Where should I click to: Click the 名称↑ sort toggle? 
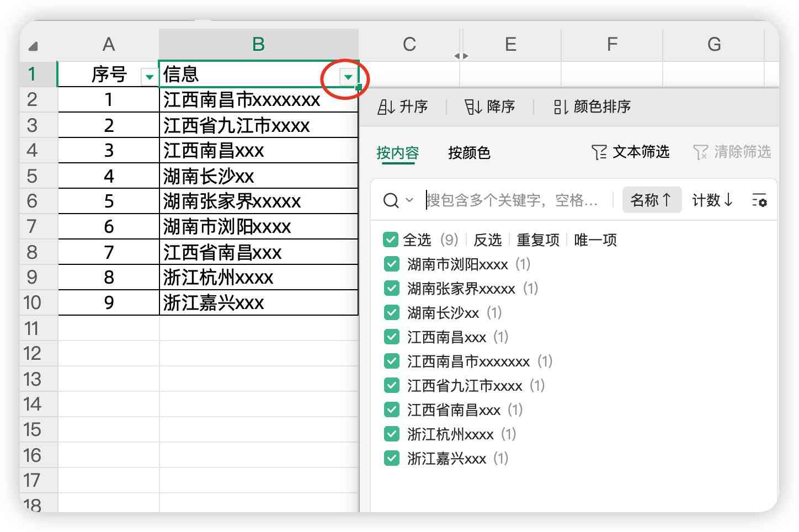(652, 200)
